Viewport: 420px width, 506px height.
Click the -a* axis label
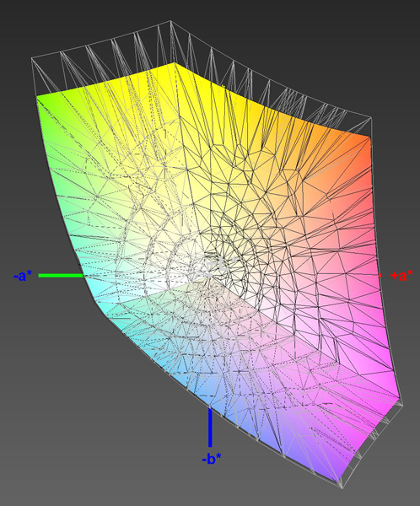(23, 276)
